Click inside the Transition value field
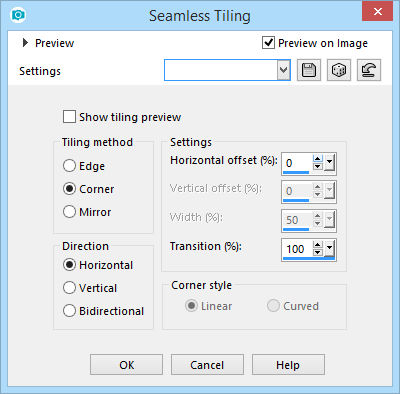Viewport: 400px width, 394px height. pyautogui.click(x=297, y=249)
